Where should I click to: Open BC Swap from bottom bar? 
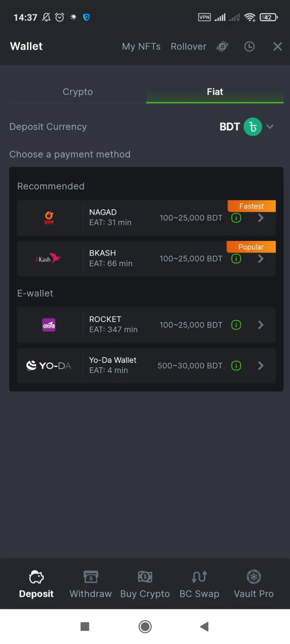point(199,585)
